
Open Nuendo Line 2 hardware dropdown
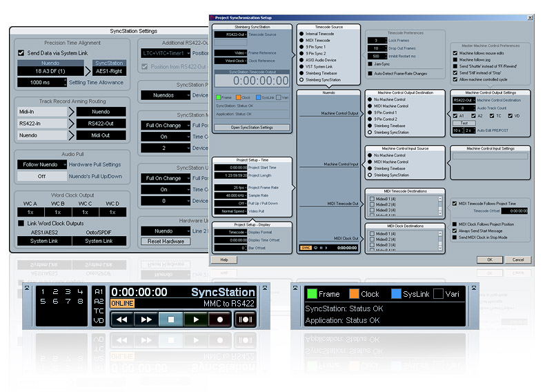[x=166, y=231]
